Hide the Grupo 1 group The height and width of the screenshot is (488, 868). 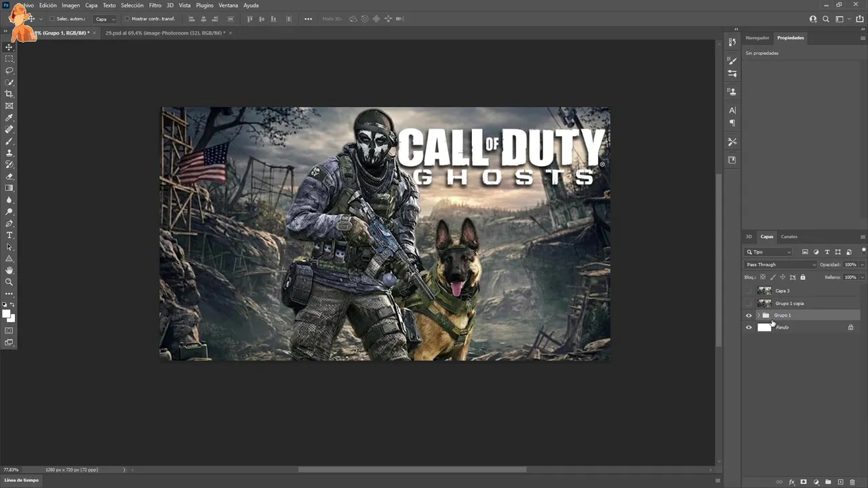tap(749, 315)
